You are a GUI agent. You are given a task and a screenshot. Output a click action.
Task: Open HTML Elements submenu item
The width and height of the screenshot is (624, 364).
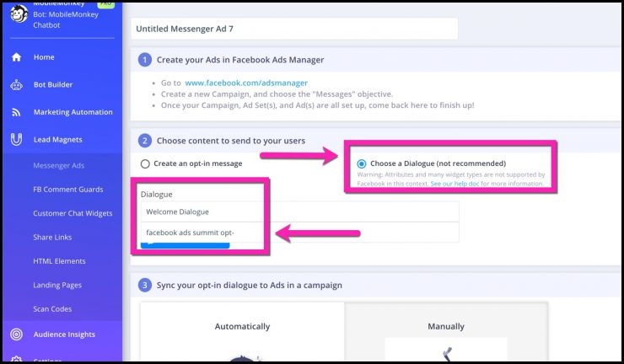pyautogui.click(x=59, y=261)
